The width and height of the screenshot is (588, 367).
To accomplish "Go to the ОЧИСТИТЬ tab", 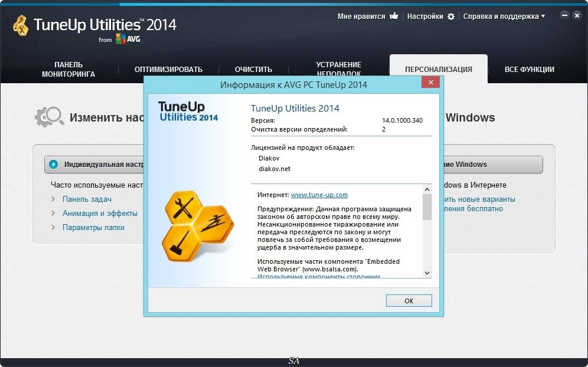I will click(253, 70).
